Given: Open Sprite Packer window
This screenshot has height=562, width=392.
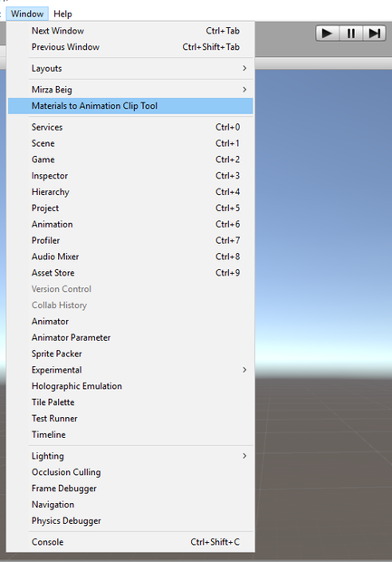Looking at the screenshot, I should pos(130,354).
